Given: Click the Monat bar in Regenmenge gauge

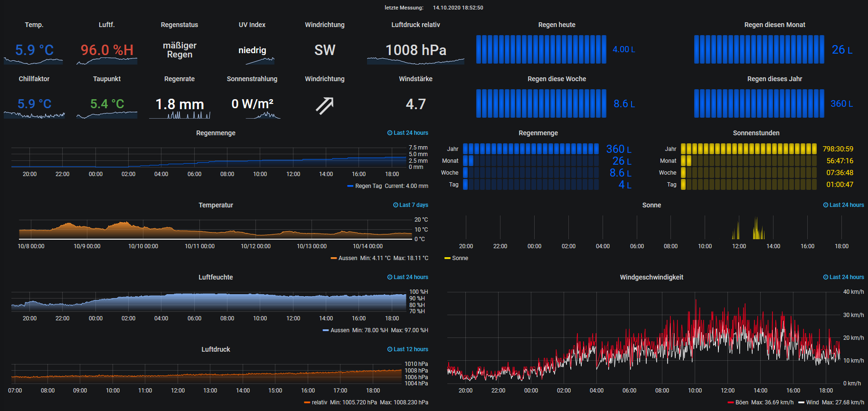Looking at the screenshot, I should 531,160.
